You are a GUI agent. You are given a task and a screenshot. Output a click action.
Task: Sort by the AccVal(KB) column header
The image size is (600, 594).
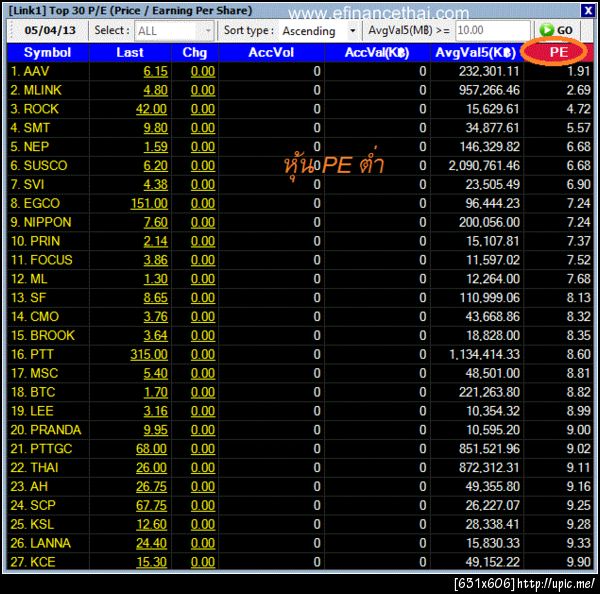pyautogui.click(x=377, y=52)
